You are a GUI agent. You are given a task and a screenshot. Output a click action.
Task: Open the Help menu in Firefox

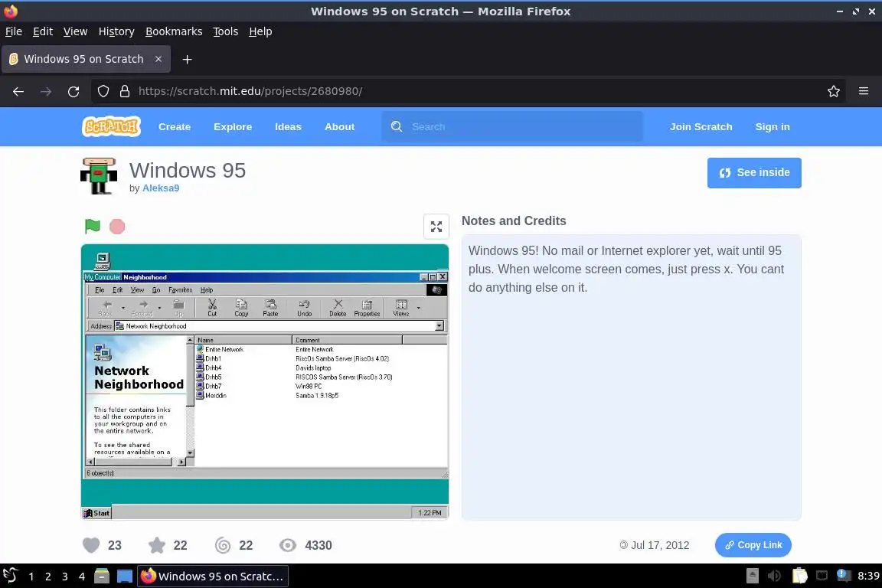tap(260, 31)
